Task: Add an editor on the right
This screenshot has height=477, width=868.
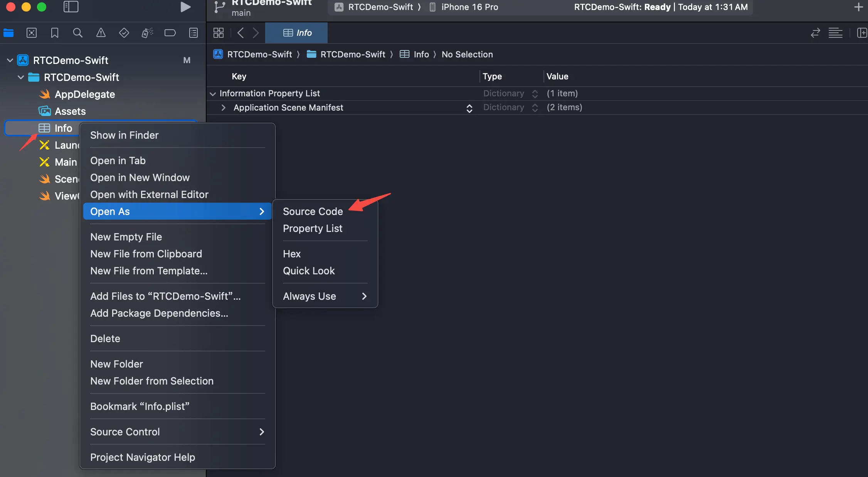Action: [862, 33]
